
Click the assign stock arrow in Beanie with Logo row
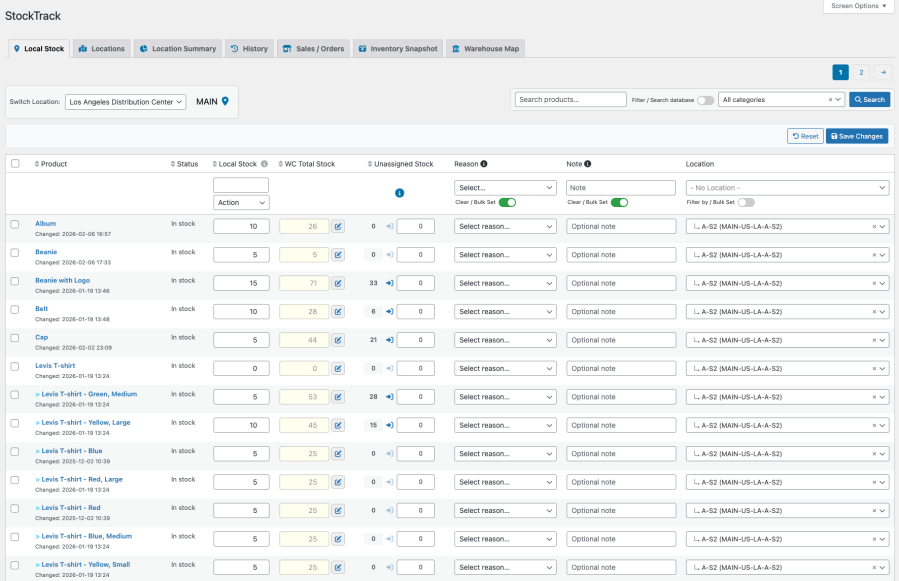pos(388,284)
